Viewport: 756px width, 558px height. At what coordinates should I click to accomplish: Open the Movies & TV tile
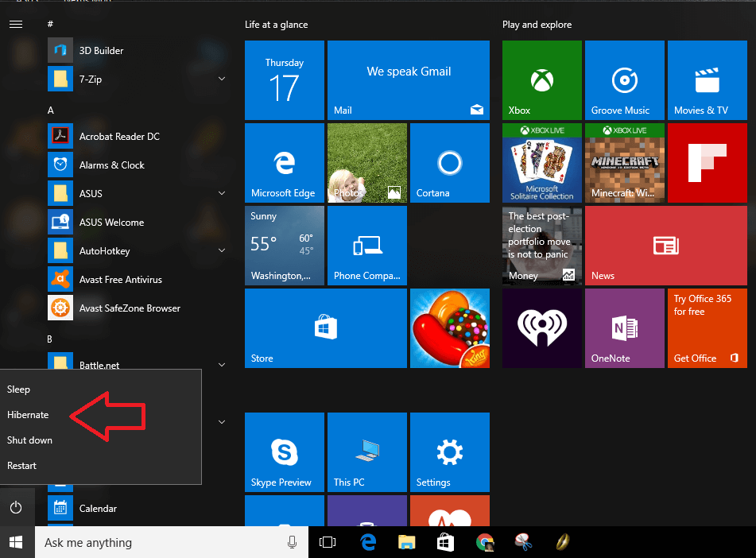click(x=708, y=80)
